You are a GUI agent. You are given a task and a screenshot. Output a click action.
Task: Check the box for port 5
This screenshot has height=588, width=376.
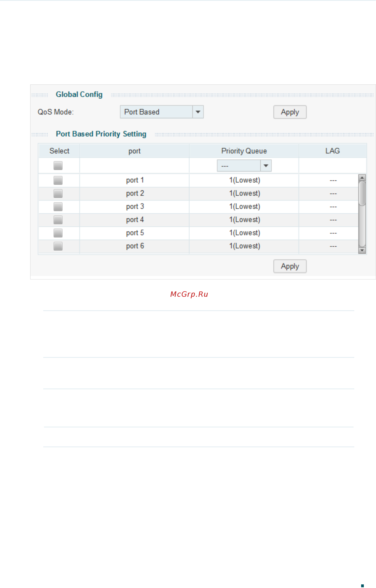click(58, 233)
